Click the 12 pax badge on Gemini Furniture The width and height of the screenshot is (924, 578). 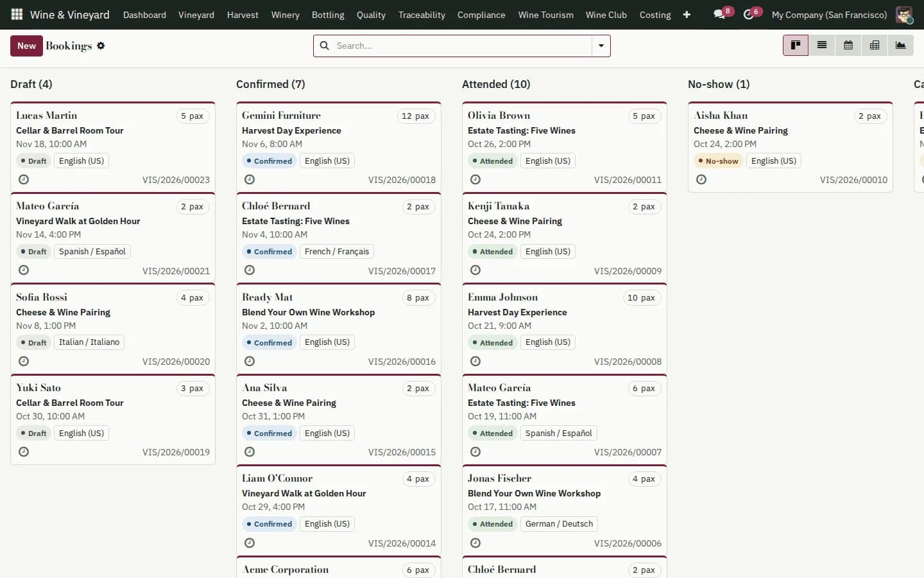pyautogui.click(x=416, y=116)
